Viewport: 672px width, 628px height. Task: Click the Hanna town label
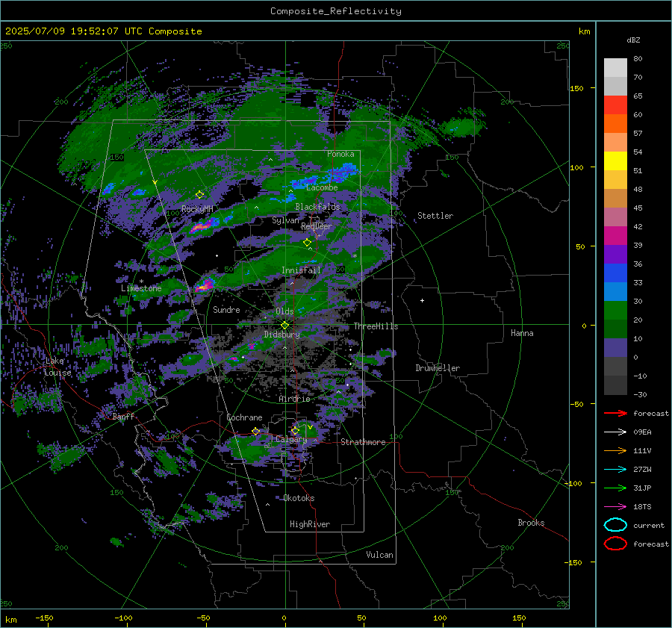click(522, 333)
